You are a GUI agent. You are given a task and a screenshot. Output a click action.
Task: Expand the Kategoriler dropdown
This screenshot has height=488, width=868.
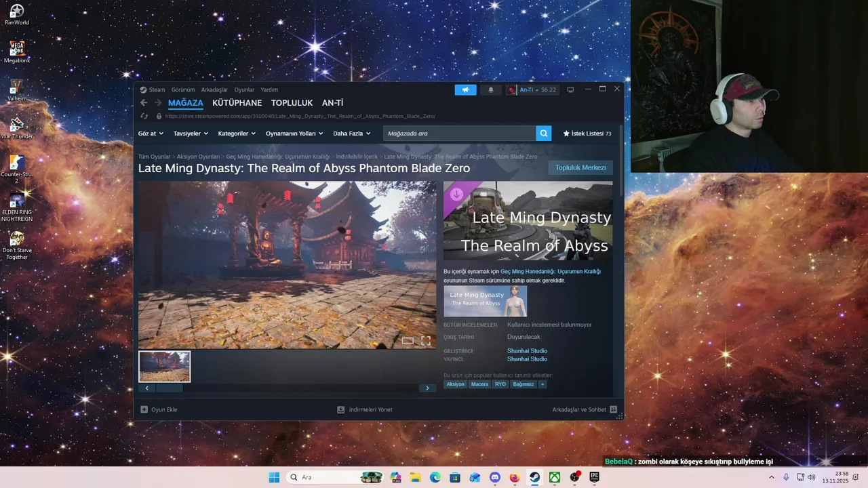pyautogui.click(x=237, y=134)
